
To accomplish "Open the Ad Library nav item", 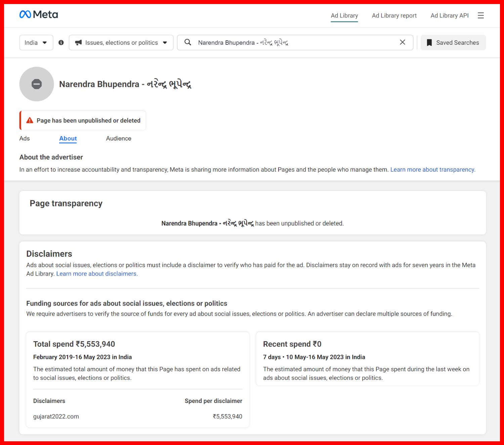I will click(344, 15).
